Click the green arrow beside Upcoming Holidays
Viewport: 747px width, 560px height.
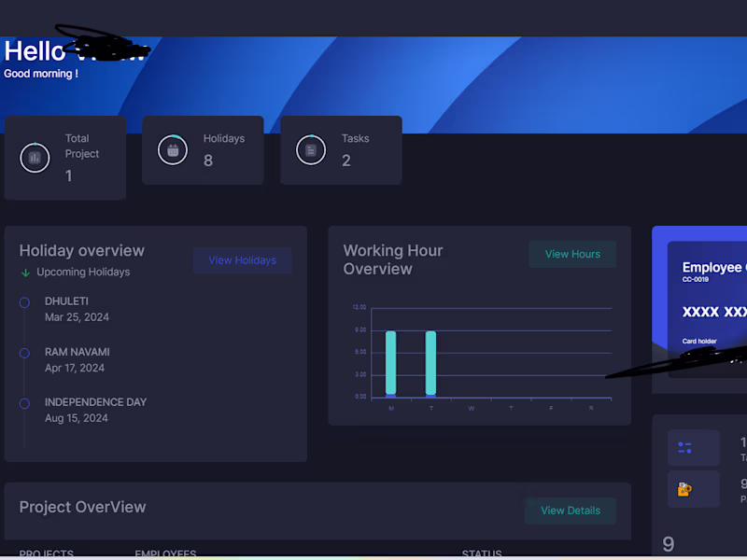click(25, 272)
